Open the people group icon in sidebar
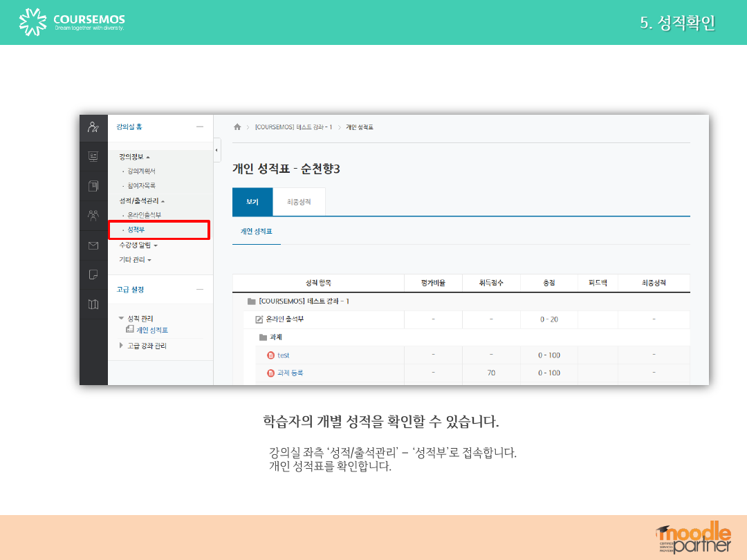 point(93,215)
